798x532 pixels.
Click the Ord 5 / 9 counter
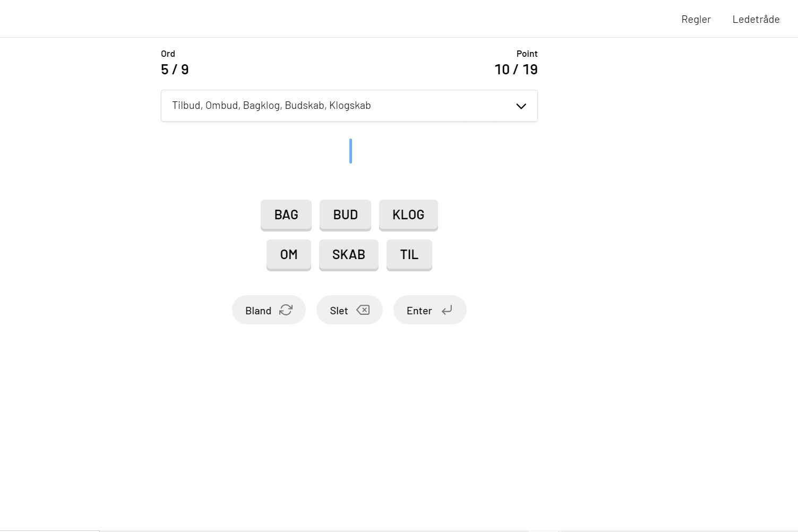coord(175,69)
